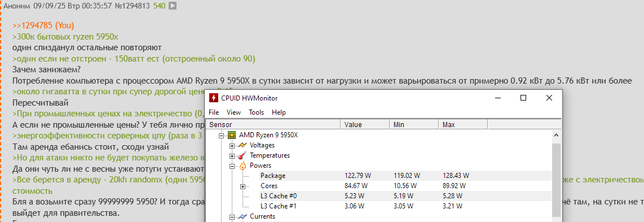Image resolution: width=644 pixels, height=222 pixels.
Task: Collapse the AMD Ryzen 9 5950X node
Action: point(222,135)
